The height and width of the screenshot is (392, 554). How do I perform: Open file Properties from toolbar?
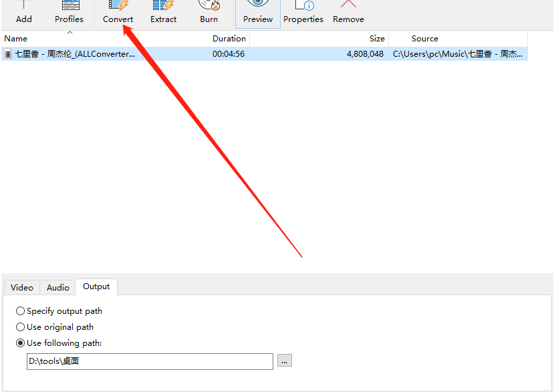[303, 13]
